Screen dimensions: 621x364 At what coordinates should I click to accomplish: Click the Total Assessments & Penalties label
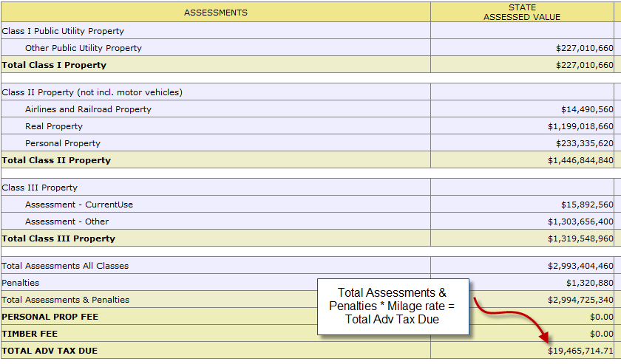click(66, 300)
